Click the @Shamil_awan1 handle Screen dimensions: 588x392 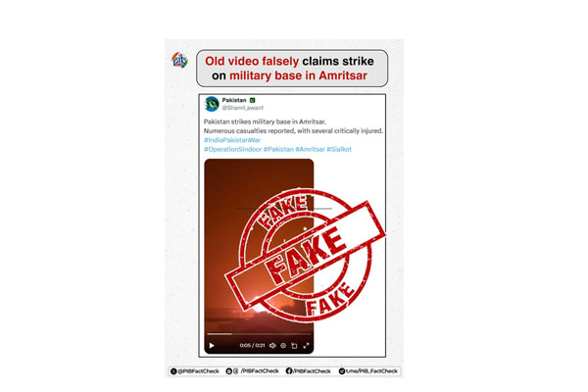pos(243,108)
